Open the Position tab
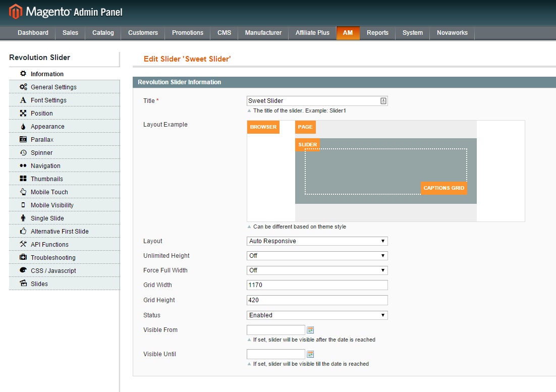The width and height of the screenshot is (556, 392). coord(64,113)
